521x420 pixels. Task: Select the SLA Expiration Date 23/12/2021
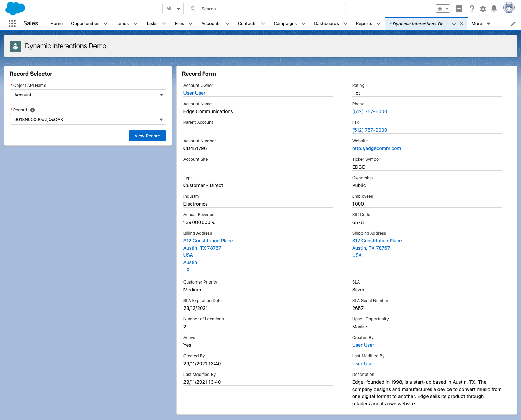pyautogui.click(x=196, y=308)
